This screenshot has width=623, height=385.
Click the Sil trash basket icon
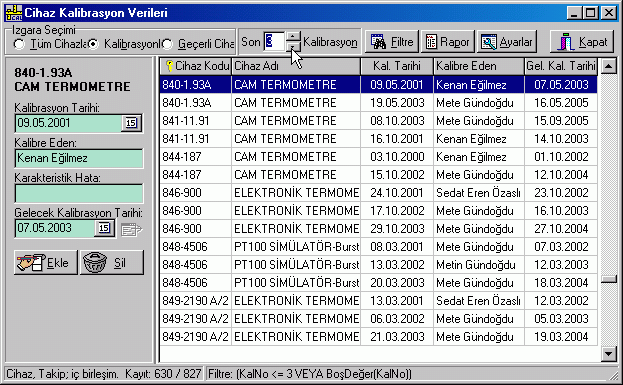(x=95, y=263)
